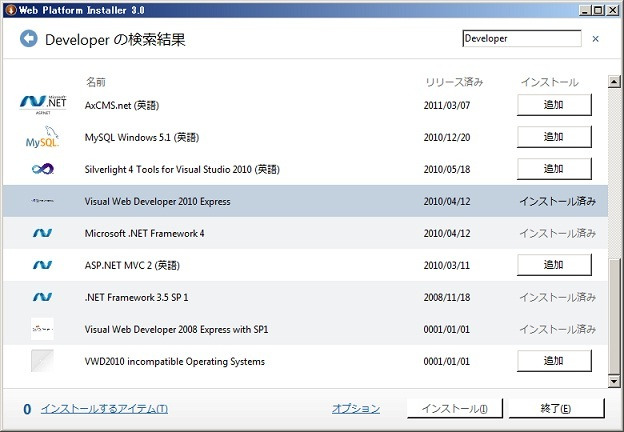Add MySQL Windows 5.1 with 追加 button

pyautogui.click(x=554, y=137)
